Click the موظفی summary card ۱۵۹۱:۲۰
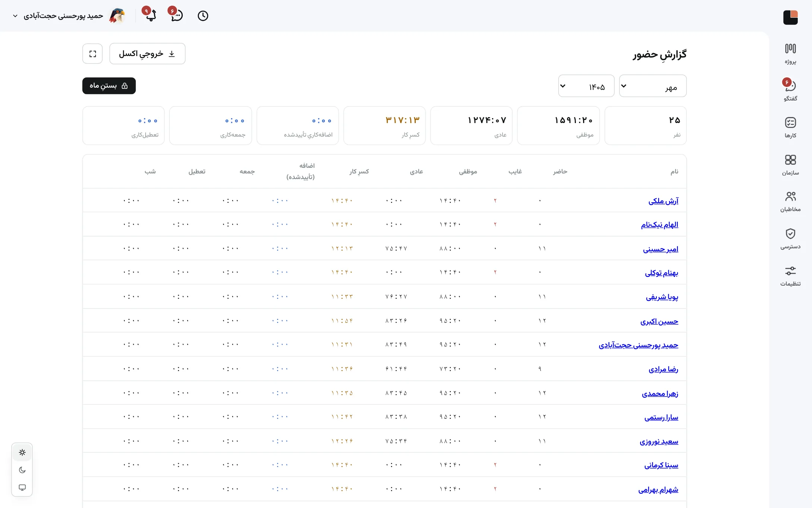The width and height of the screenshot is (812, 508). coord(558,126)
